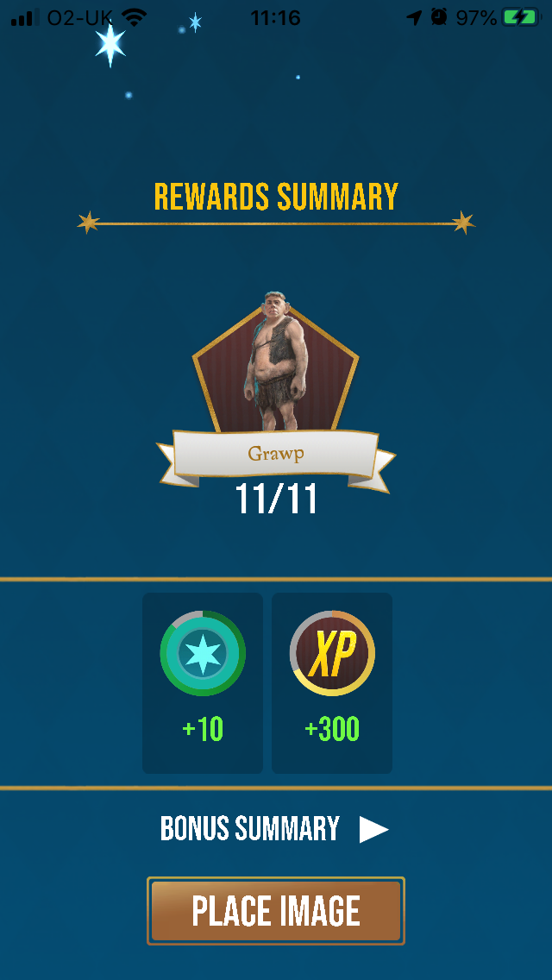
Task: Tap the gold XP coin icon
Action: coord(332,653)
